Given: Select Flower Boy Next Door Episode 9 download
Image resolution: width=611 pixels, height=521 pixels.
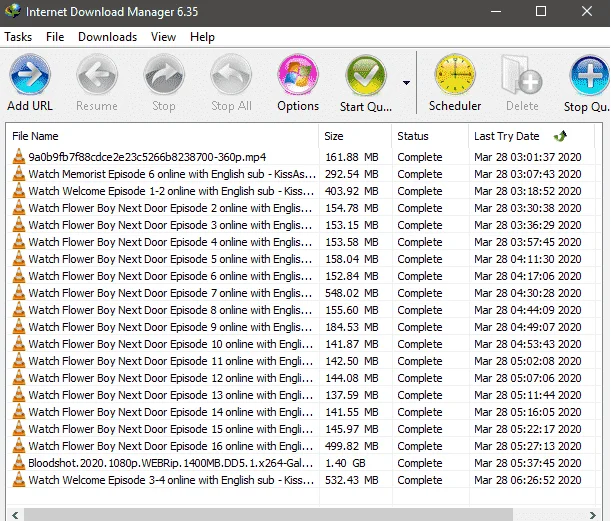Looking at the screenshot, I should pyautogui.click(x=170, y=327).
